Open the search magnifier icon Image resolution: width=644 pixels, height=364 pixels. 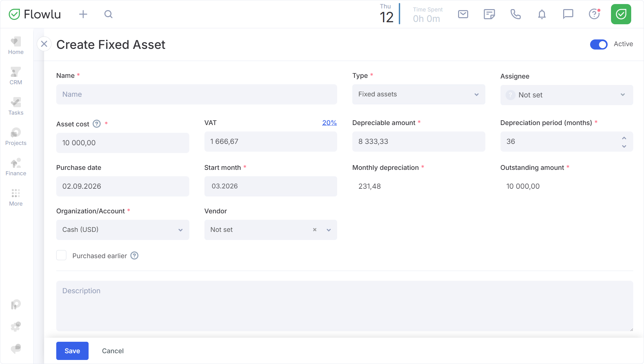tap(108, 14)
